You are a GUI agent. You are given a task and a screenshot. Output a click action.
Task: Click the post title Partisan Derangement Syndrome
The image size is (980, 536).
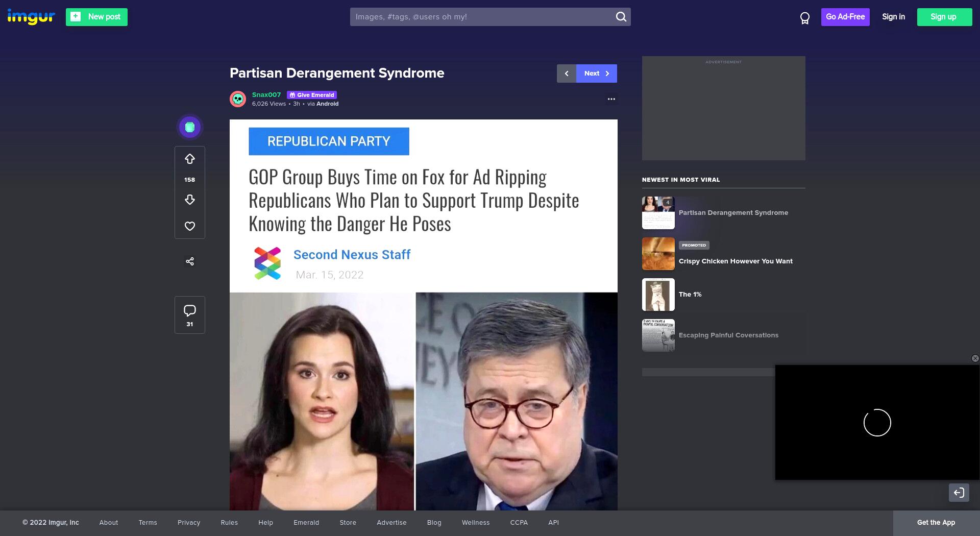click(x=337, y=73)
